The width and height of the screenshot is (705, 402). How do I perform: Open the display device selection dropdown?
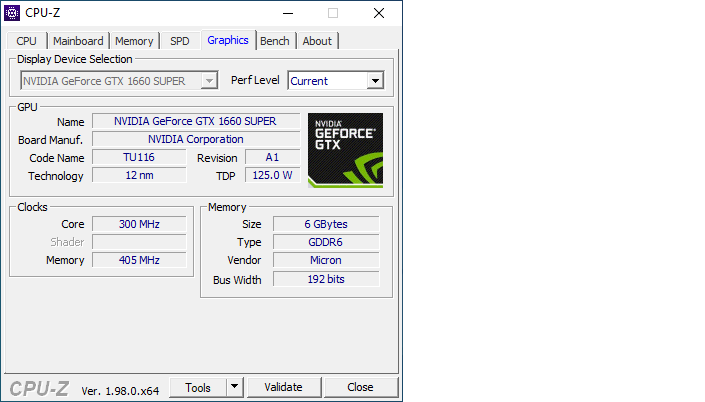coord(119,81)
